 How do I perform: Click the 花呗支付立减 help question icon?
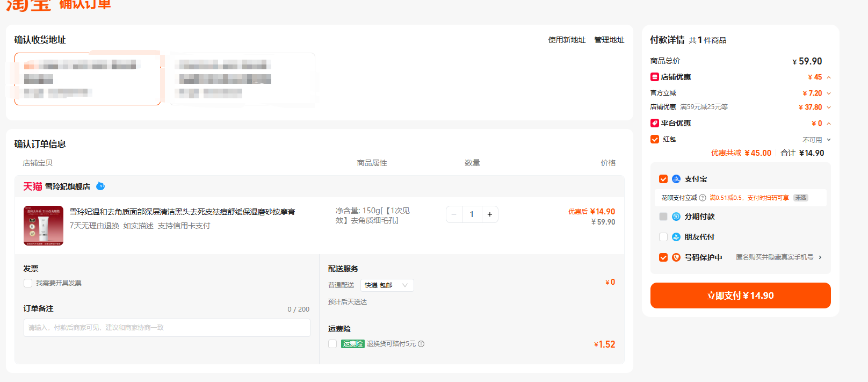pos(703,198)
